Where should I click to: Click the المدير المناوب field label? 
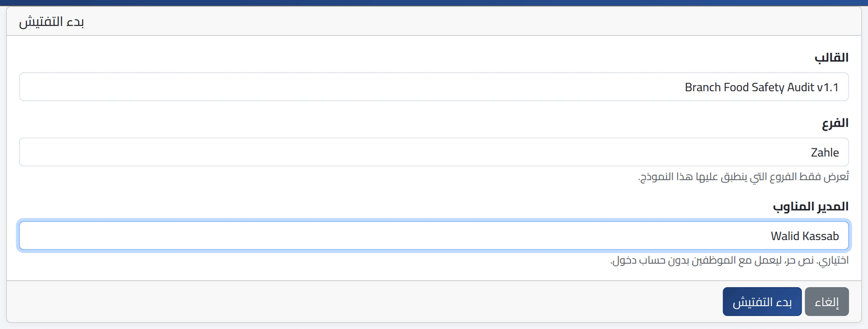(810, 207)
